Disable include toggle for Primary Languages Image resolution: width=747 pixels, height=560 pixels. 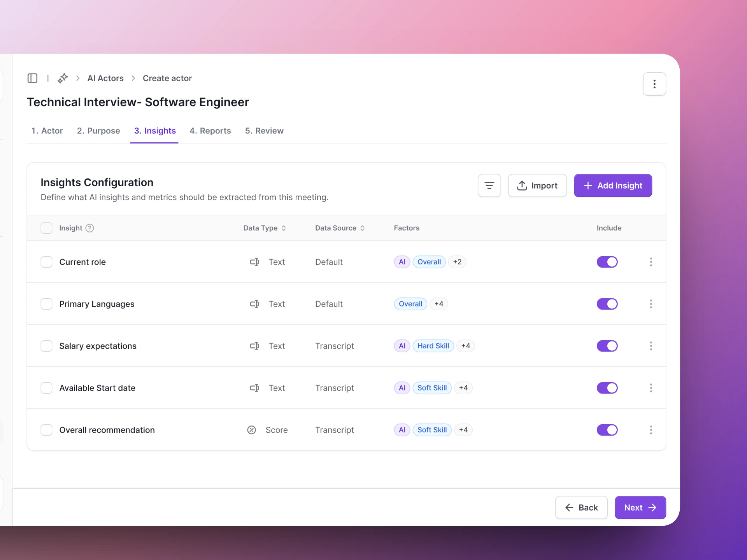[x=607, y=304]
